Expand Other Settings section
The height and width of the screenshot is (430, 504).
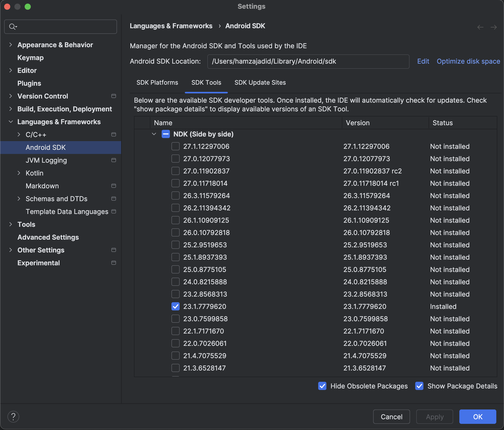pos(11,250)
